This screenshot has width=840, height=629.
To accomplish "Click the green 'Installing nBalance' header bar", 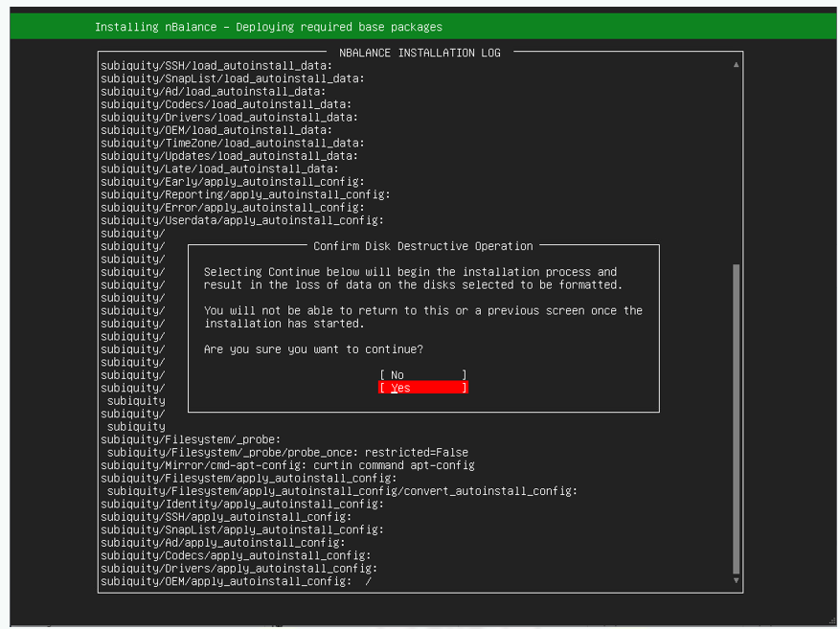I will click(x=421, y=27).
